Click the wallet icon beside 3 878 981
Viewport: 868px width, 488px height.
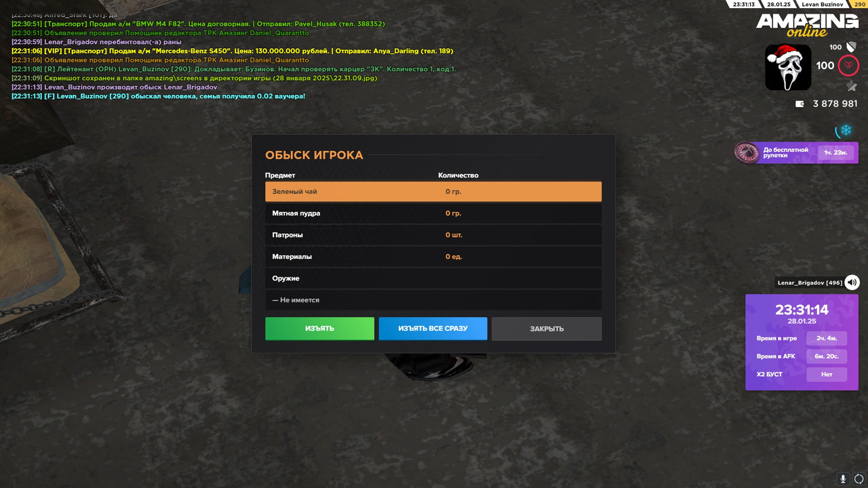tap(800, 104)
